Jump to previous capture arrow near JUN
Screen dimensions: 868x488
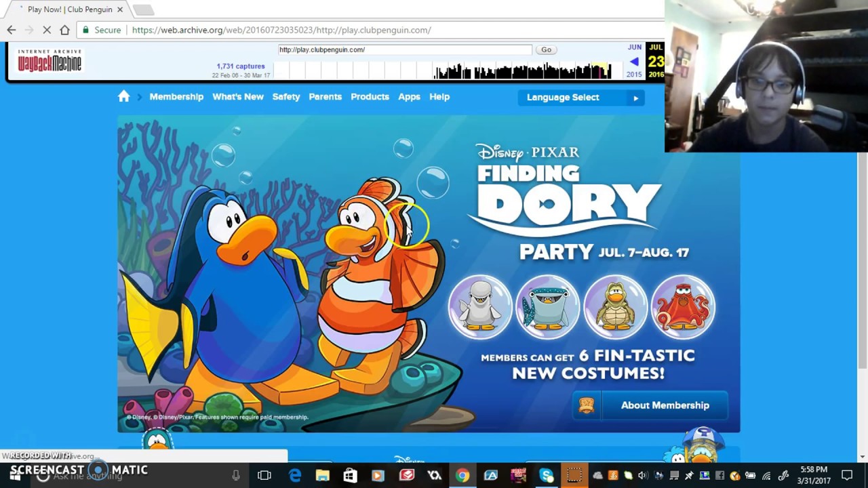tap(634, 62)
